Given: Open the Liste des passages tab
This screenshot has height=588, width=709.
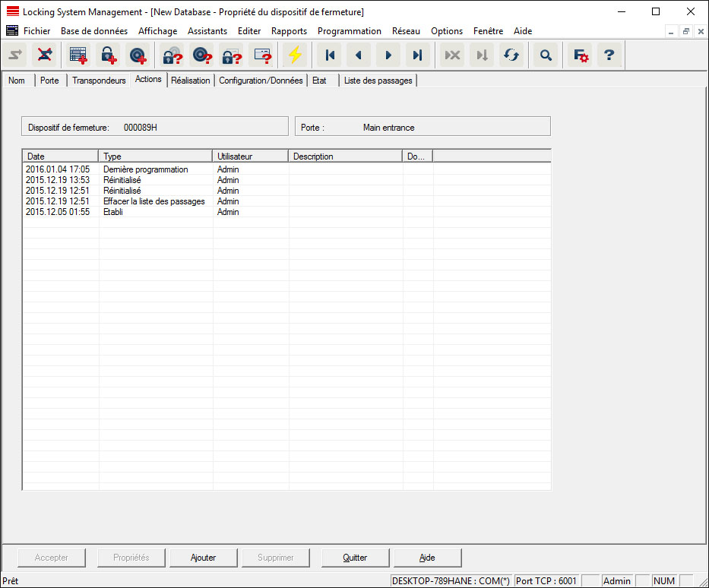Looking at the screenshot, I should (x=378, y=81).
